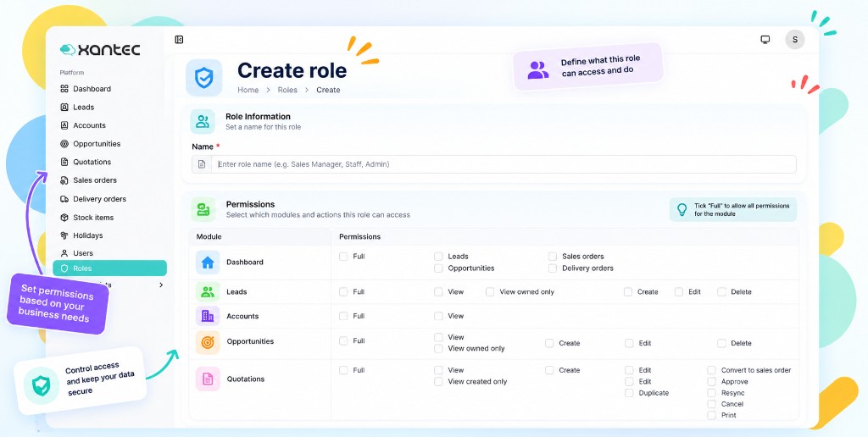Select the active Roles sidebar item
868x437 pixels.
click(x=110, y=268)
